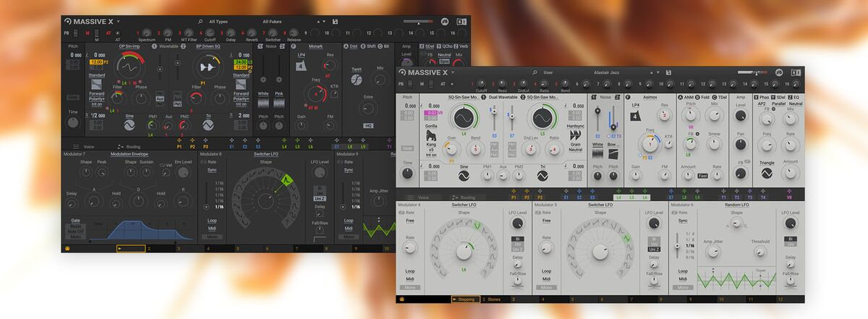Click the White noise waveform thumbnail in light window
This screenshot has height=319, width=868.
597,155
